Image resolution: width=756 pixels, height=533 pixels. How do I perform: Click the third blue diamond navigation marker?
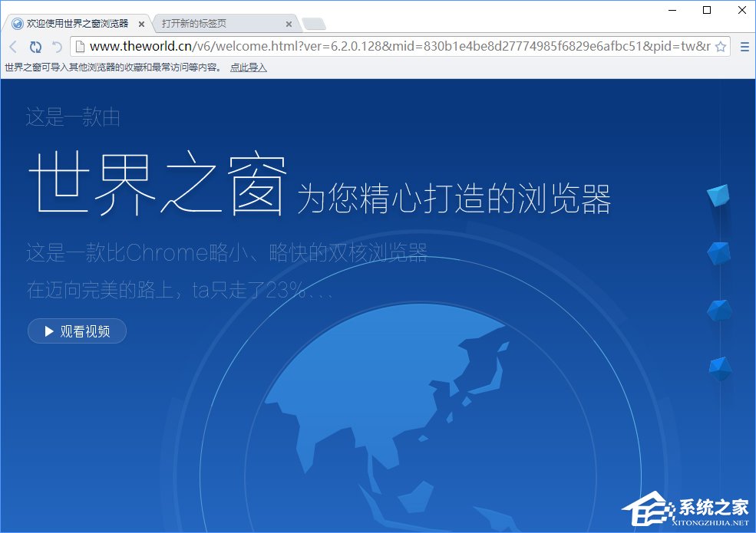pyautogui.click(x=718, y=311)
